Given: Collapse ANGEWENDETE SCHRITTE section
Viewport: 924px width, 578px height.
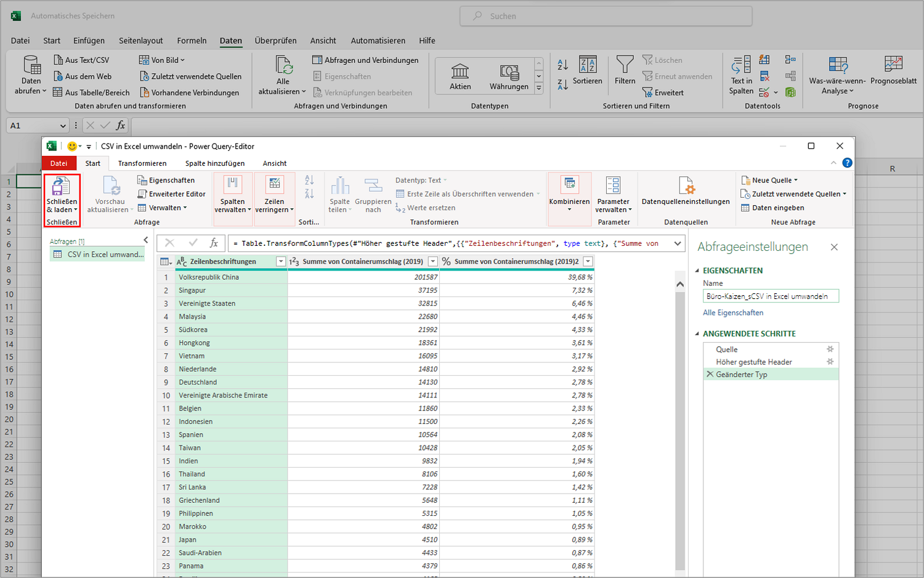Looking at the screenshot, I should 697,333.
